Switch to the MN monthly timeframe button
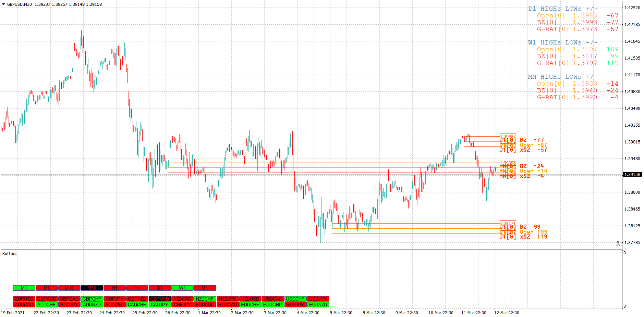The width and height of the screenshot is (644, 317). tap(205, 288)
